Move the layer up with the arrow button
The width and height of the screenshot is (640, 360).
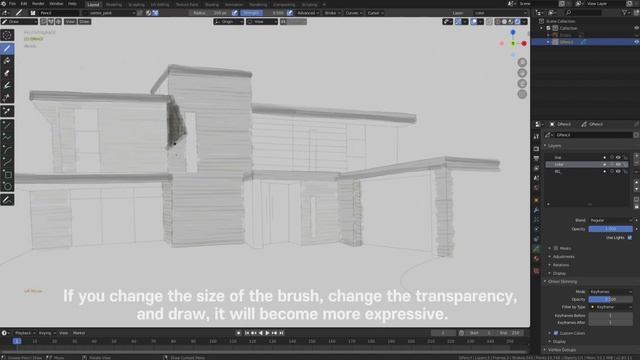pos(636,182)
